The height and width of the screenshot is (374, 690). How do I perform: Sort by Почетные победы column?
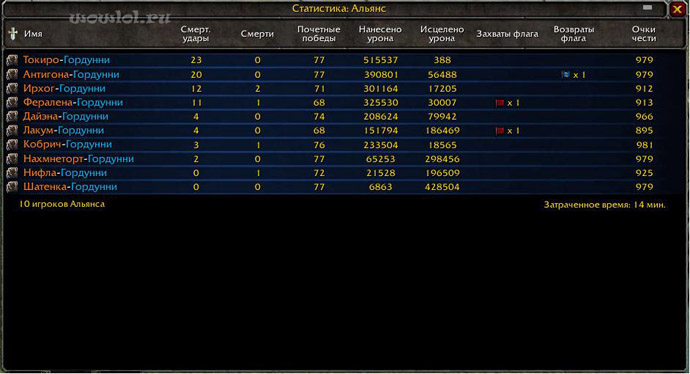click(319, 34)
